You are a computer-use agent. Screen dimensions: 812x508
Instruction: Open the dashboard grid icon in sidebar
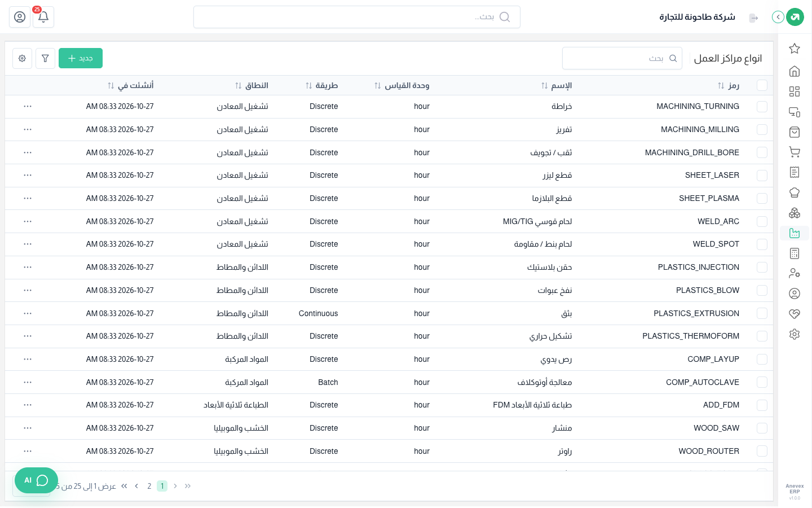point(795,91)
